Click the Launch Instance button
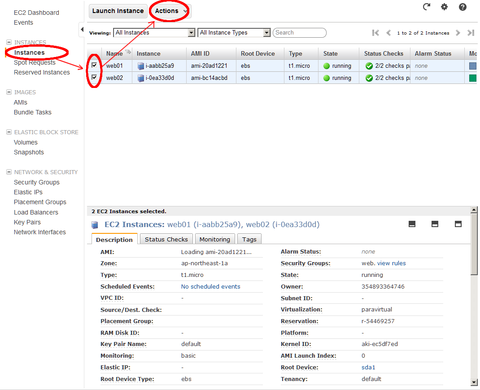This screenshot has height=390, width=480. click(x=118, y=11)
